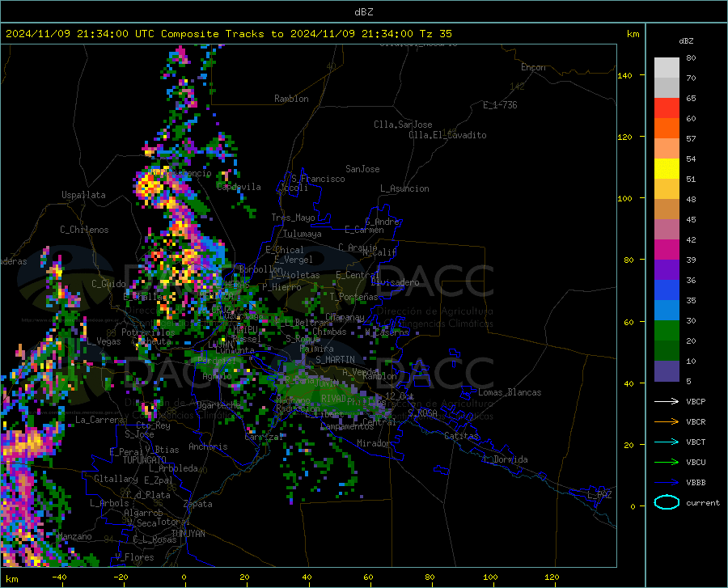Click the orange 57 dBZ color swatch
This screenshot has width=728, height=588.
click(667, 129)
